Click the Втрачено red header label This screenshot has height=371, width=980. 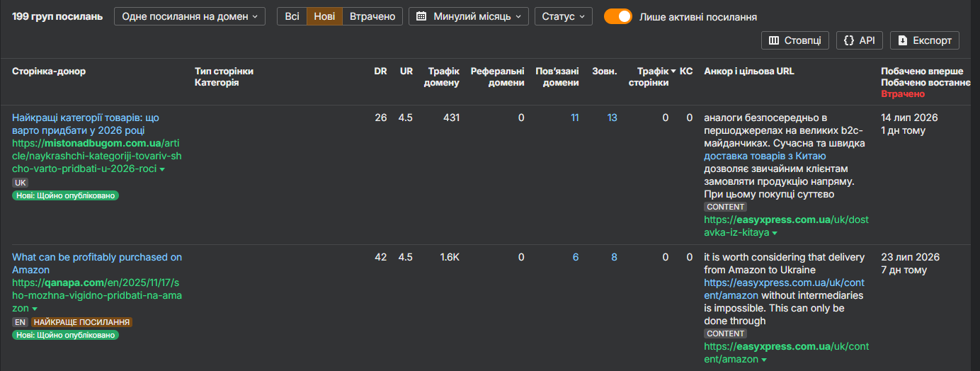[x=903, y=93]
